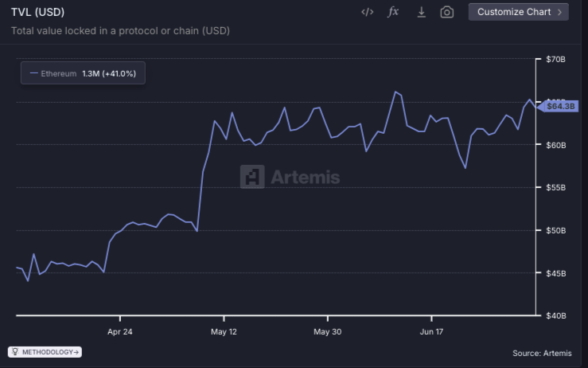Screen dimensions: 588x368
Task: Click the $55B axis label
Action: click(x=555, y=188)
